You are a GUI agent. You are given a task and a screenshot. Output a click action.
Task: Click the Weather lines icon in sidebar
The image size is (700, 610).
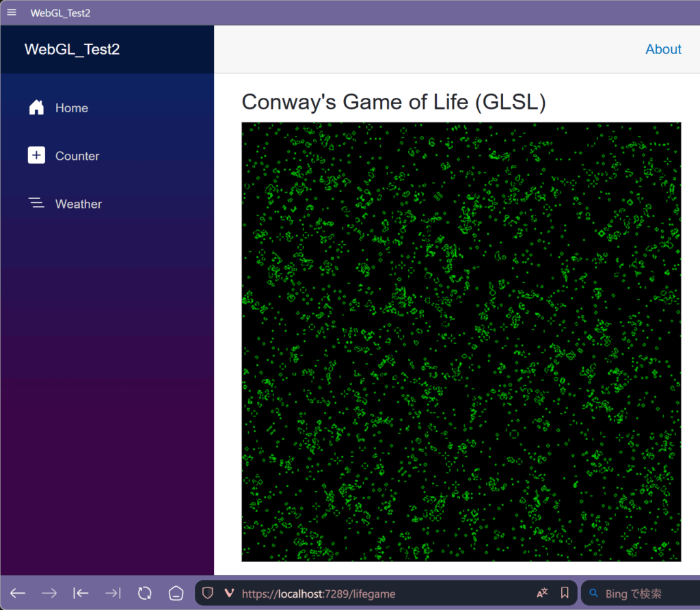click(x=36, y=203)
